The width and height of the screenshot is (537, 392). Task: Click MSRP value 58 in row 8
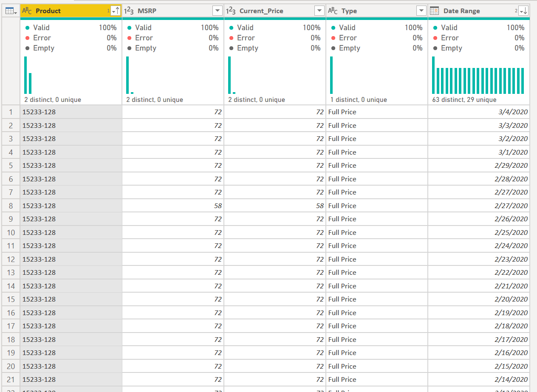(173, 206)
